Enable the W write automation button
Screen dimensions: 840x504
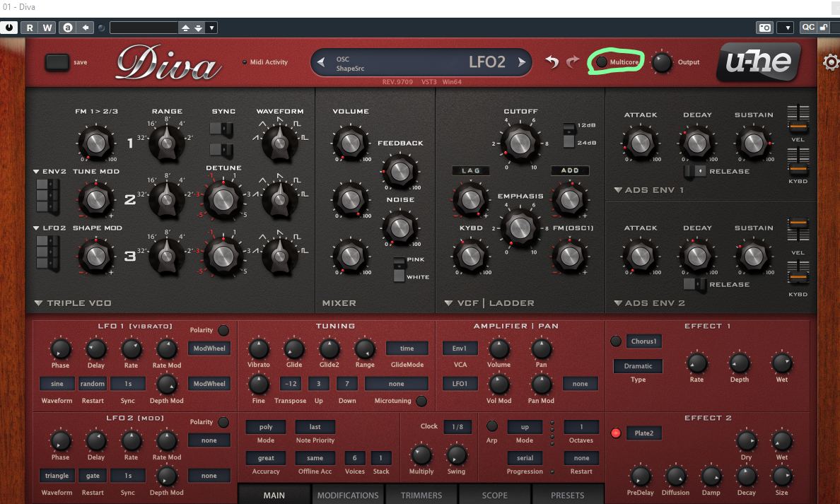[x=47, y=28]
